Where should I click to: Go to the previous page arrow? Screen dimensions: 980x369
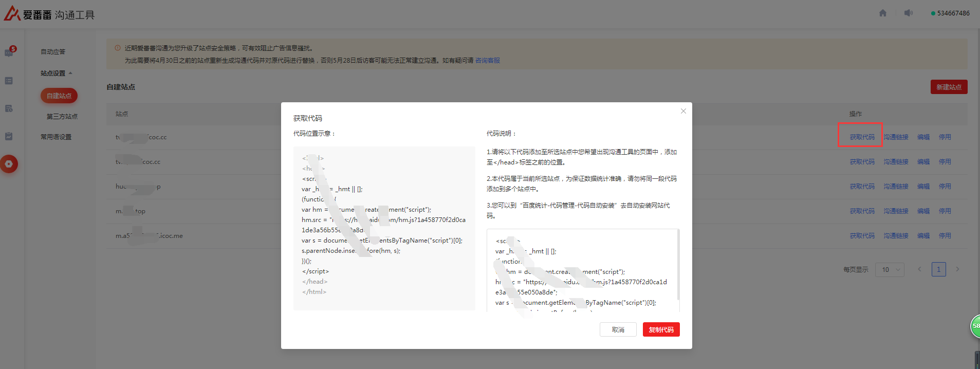pyautogui.click(x=919, y=269)
